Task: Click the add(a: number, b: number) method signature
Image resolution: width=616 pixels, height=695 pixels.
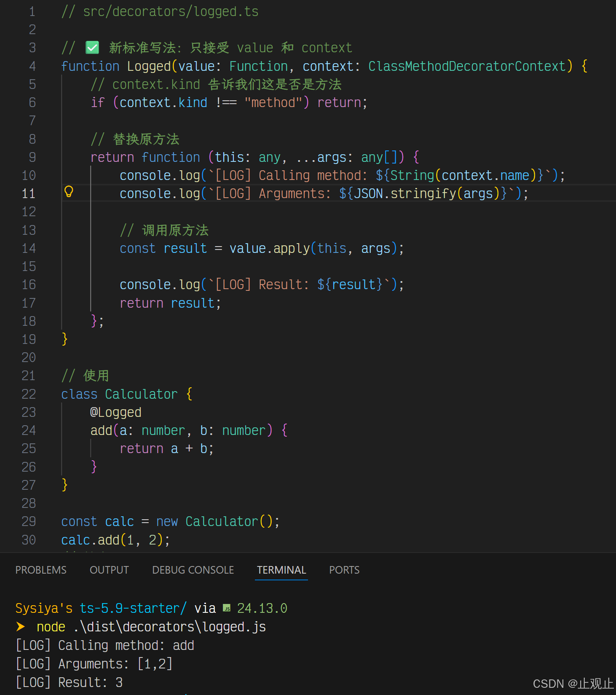Action: pyautogui.click(x=182, y=430)
